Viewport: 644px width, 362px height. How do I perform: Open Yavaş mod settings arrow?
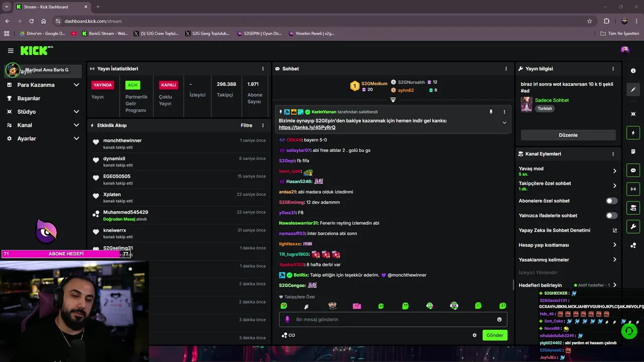[x=614, y=171]
